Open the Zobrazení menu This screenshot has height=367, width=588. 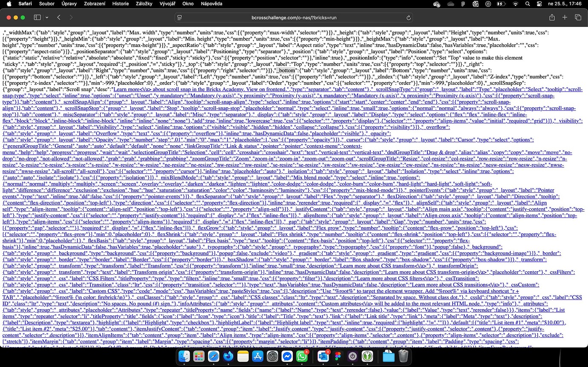point(95,4)
